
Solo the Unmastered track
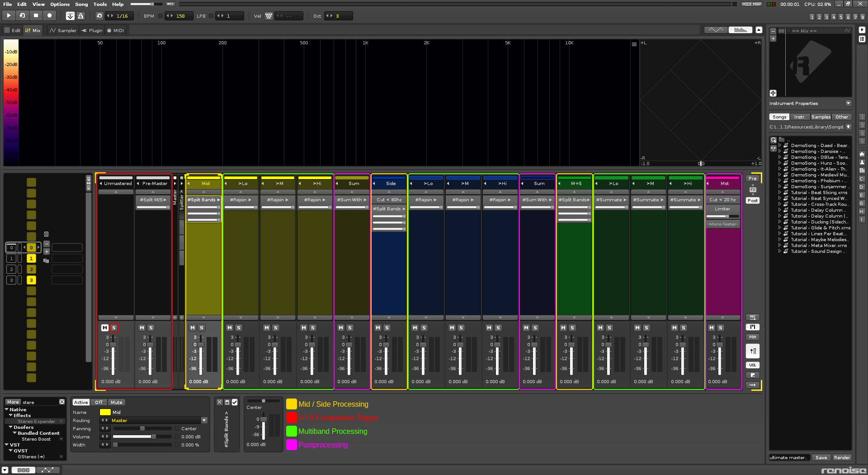[x=114, y=328]
